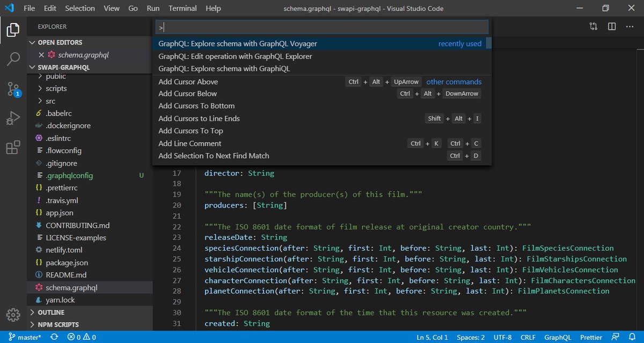Open the Go menu
This screenshot has height=343, width=644.
click(x=133, y=9)
